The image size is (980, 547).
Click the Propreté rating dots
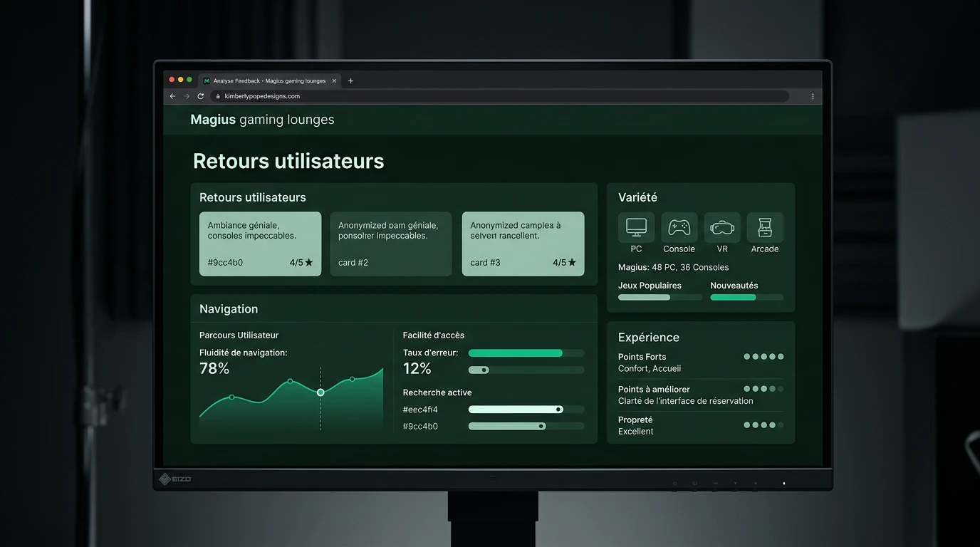[763, 425]
